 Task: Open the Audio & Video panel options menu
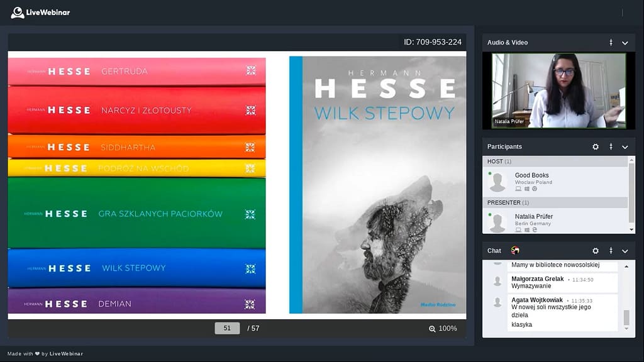coord(611,42)
